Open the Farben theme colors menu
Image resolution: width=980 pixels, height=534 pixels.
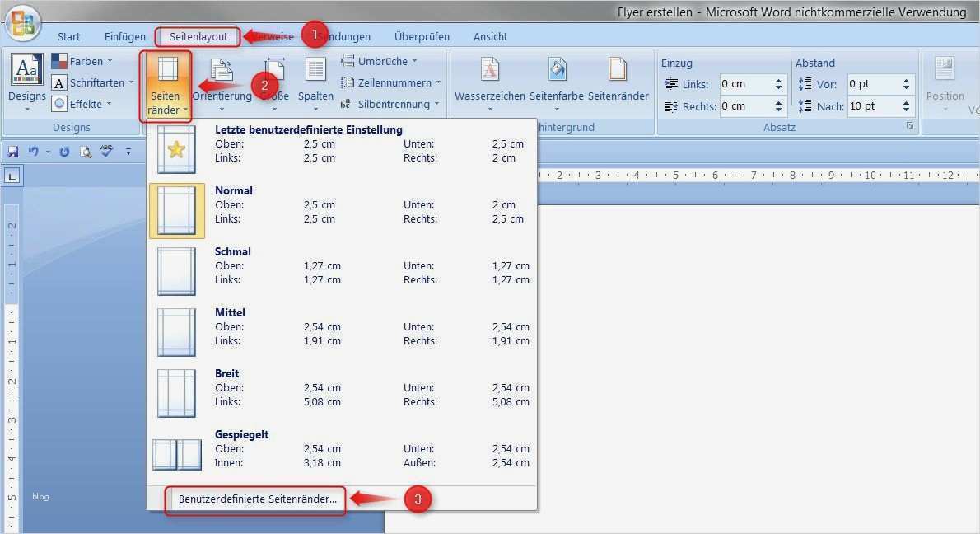[x=82, y=61]
